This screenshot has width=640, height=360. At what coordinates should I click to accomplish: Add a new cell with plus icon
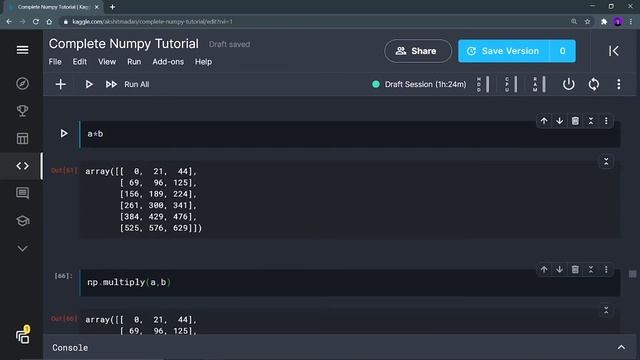pyautogui.click(x=60, y=84)
